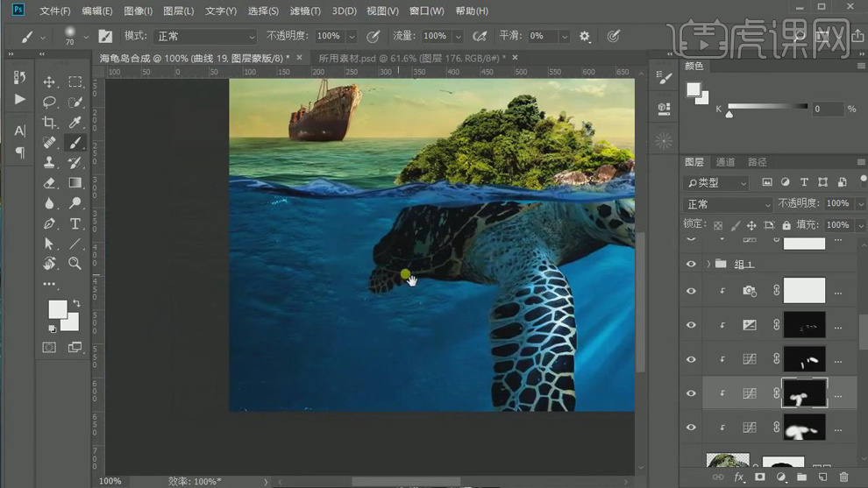Select the Eraser tool
This screenshot has width=868, height=488.
49,183
